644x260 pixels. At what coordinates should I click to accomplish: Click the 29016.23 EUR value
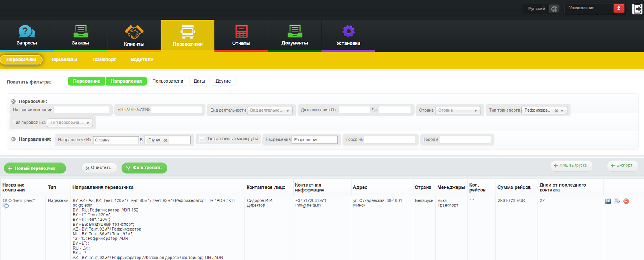pos(511,200)
